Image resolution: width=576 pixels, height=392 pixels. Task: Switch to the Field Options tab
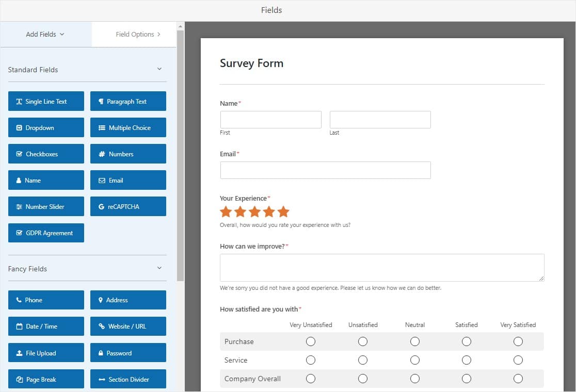pos(134,34)
